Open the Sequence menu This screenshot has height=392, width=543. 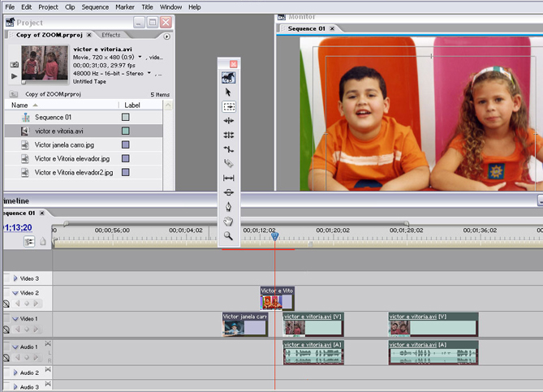(95, 6)
